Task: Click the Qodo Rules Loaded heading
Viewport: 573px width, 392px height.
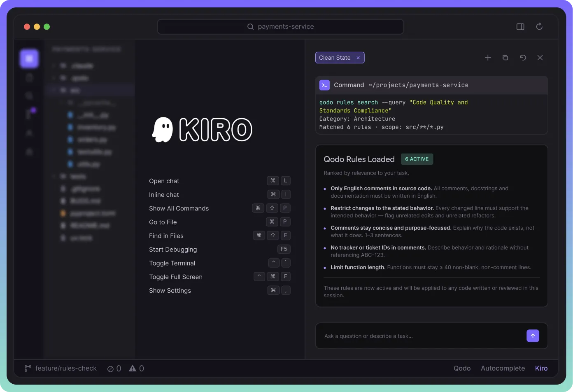Action: point(359,159)
